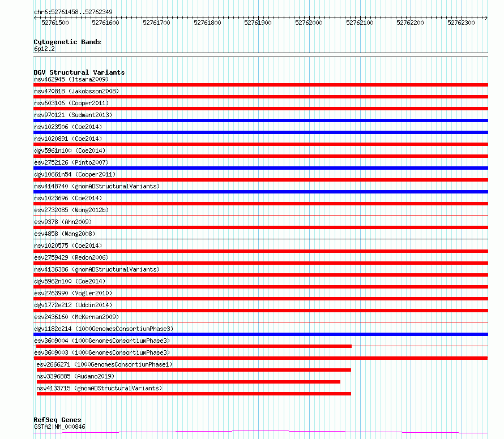Open nsv4133715 (gnomADStructuralVariants) label
The width and height of the screenshot is (504, 439).
point(99,388)
